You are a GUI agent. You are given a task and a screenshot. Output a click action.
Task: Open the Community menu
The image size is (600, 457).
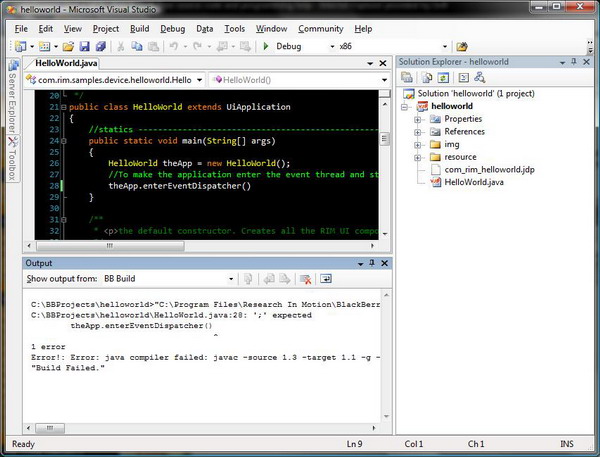tap(321, 29)
